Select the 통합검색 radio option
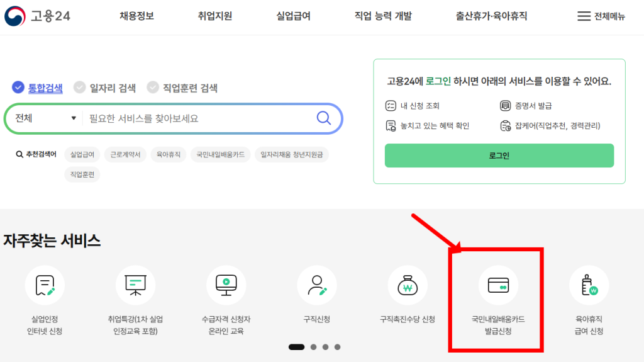This screenshot has height=362, width=644. 18,88
